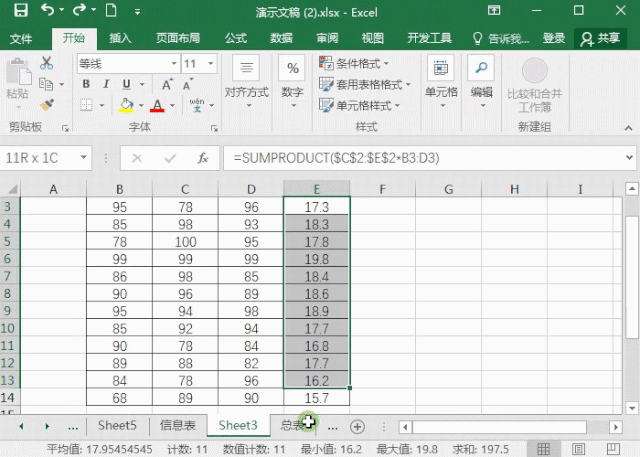This screenshot has height=457, width=640.
Task: Expand the formula bar
Action: (x=629, y=158)
